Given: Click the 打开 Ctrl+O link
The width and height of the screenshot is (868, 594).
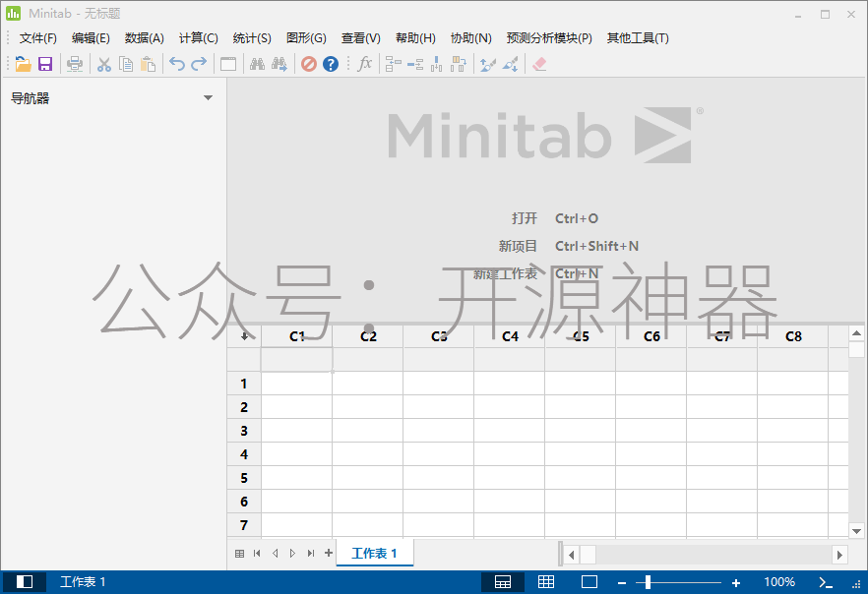Looking at the screenshot, I should (x=555, y=218).
